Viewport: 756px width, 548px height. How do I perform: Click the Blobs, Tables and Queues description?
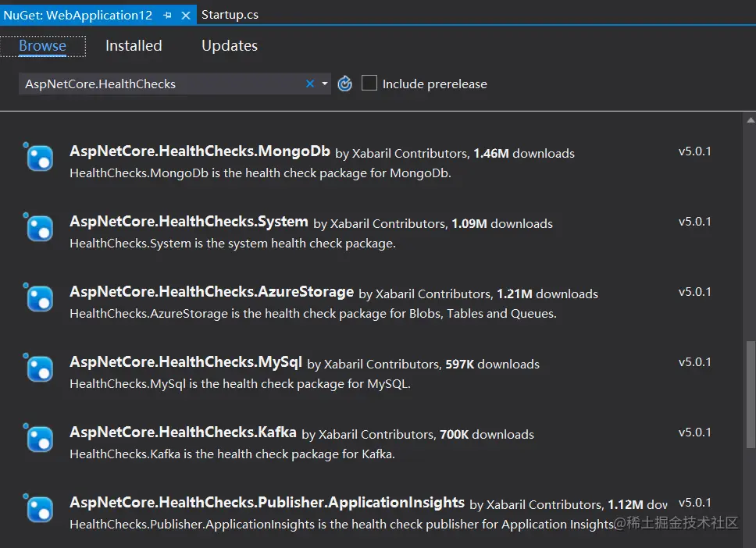coord(313,314)
